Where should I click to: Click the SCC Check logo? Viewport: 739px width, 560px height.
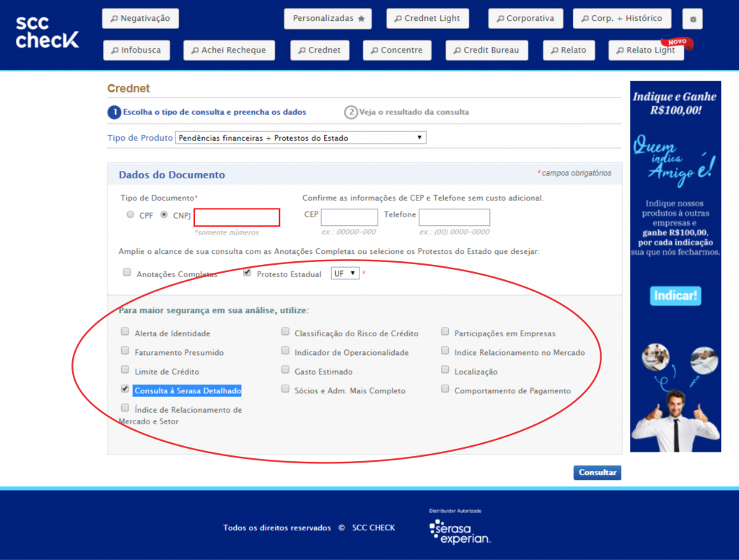pos(47,32)
